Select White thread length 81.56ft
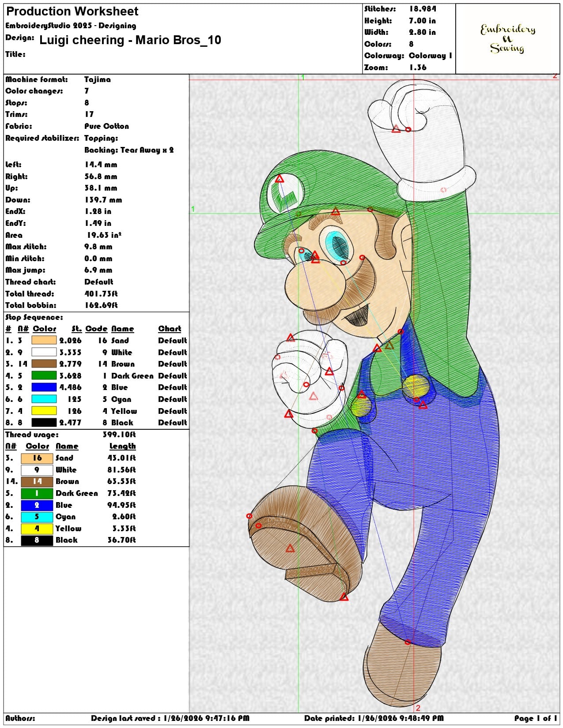Viewport: 563px width, 728px height. tap(121, 470)
